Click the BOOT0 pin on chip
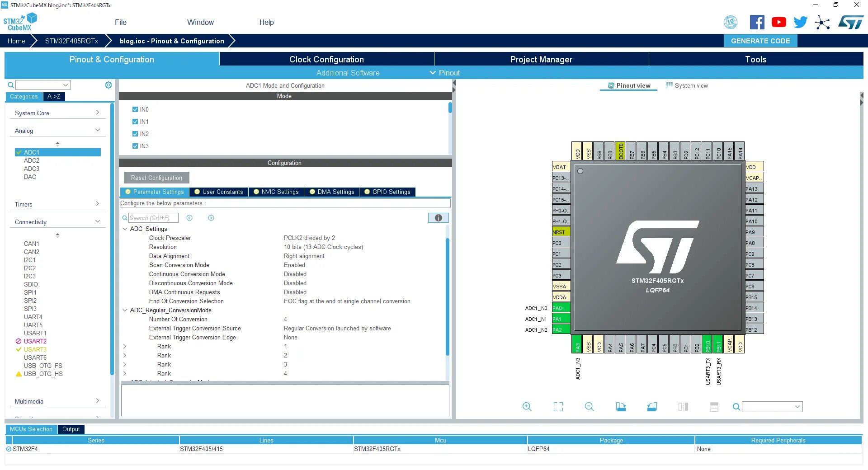Screen dimensions: 868x470 (x=621, y=151)
